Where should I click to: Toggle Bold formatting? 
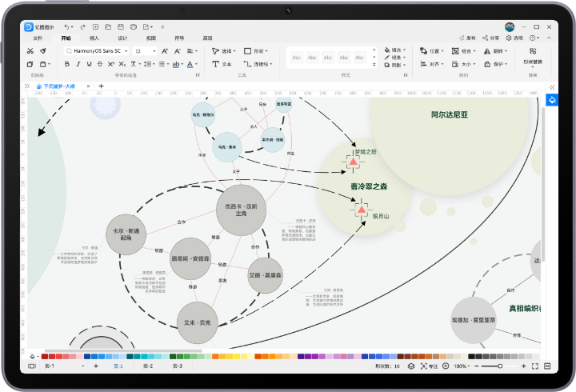(x=67, y=64)
